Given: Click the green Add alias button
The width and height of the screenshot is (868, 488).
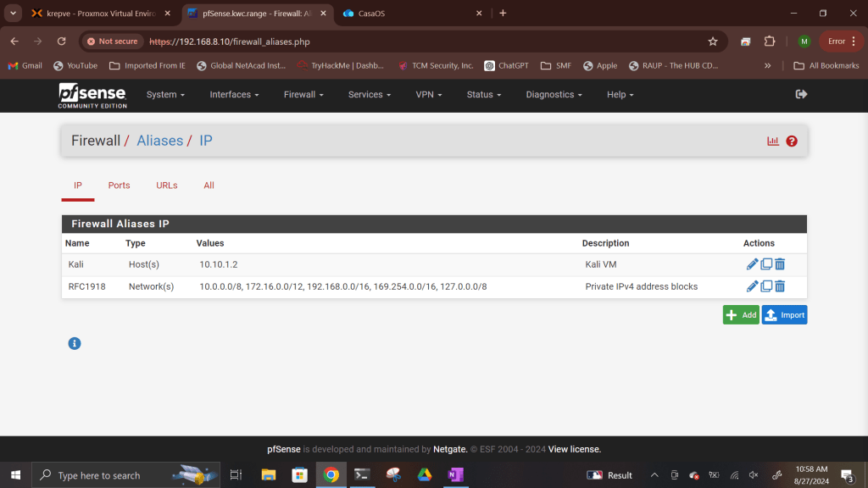Looking at the screenshot, I should point(741,315).
